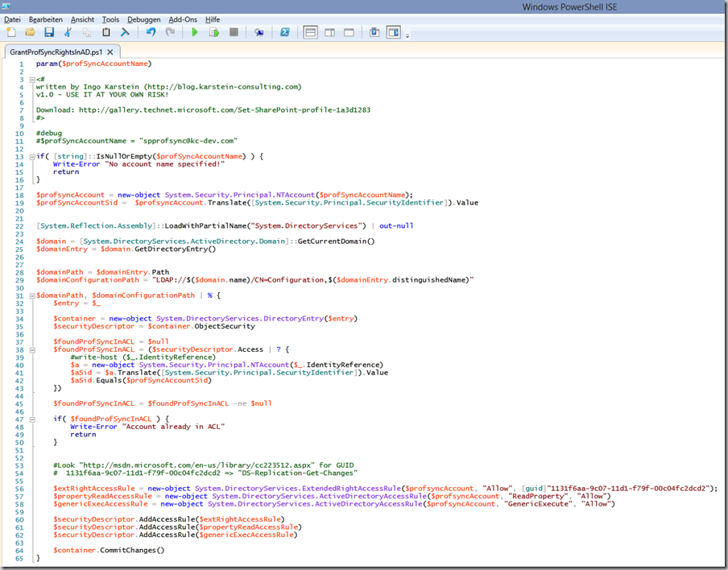
Task: Open the Ansicht menu
Action: (x=83, y=19)
